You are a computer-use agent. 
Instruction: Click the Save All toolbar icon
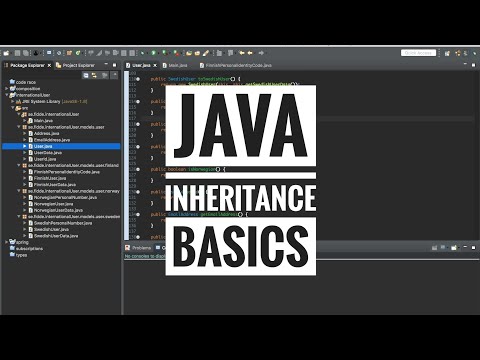pos(26,53)
